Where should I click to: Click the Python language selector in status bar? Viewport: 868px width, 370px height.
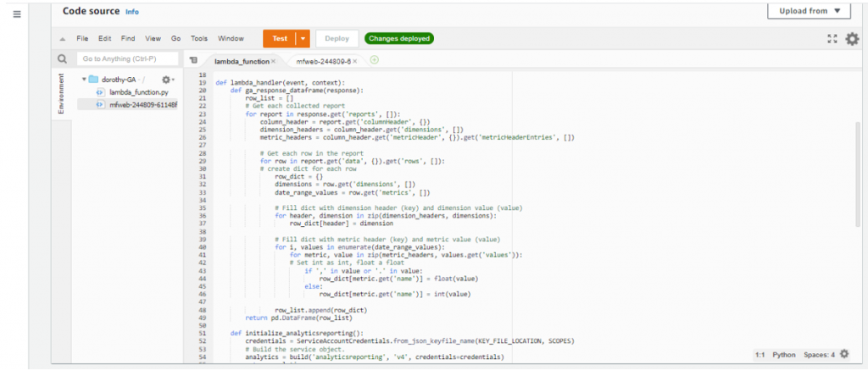pyautogui.click(x=784, y=355)
